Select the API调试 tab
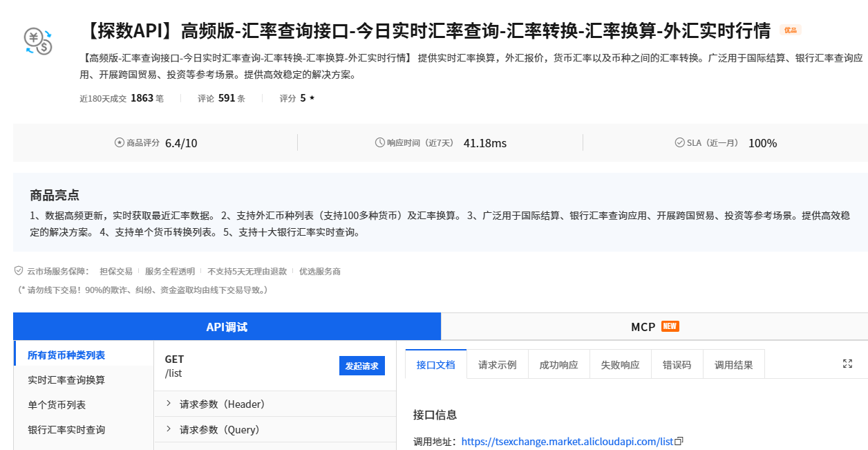Viewport: 868px width, 450px height. (227, 326)
